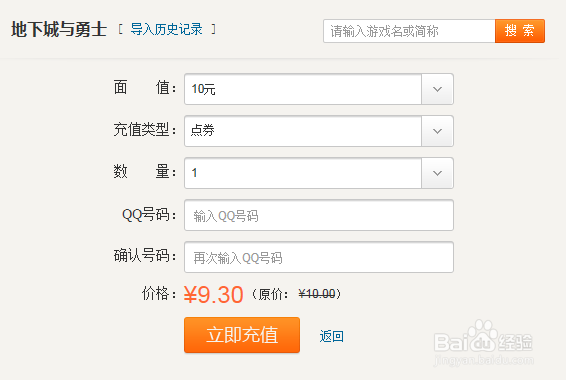Image resolution: width=566 pixels, height=380 pixels.
Task: Click the Baidu 经验 paw logo watermark
Action: (x=483, y=336)
